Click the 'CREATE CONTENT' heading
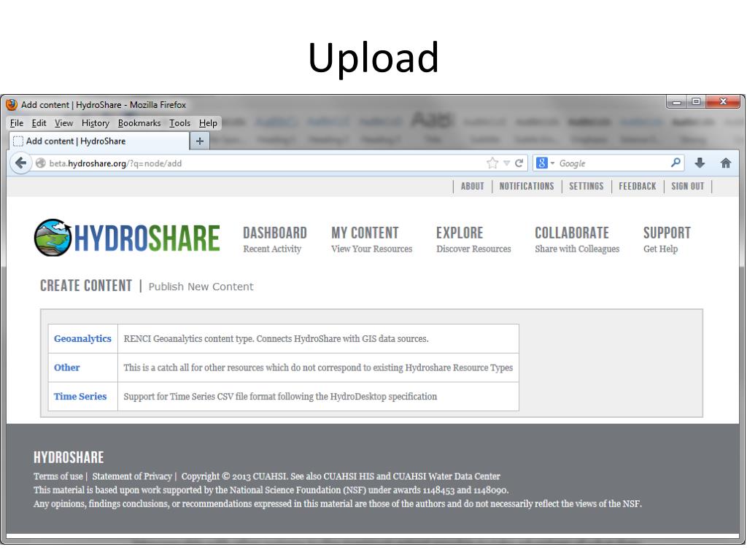This screenshot has height=560, width=747. point(86,286)
